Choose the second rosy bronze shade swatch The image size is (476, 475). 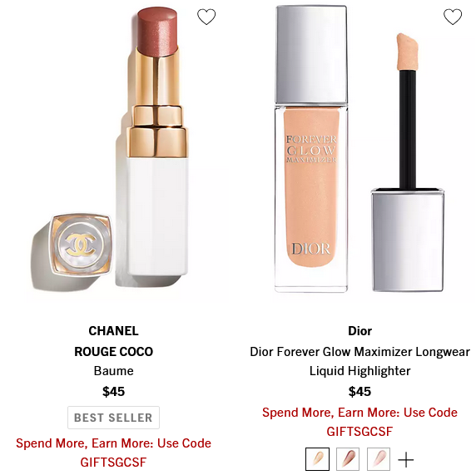[x=348, y=459]
